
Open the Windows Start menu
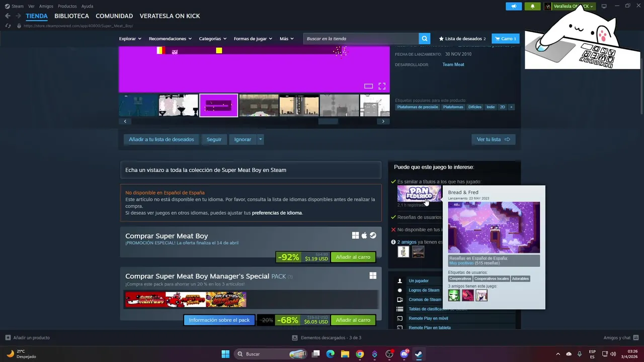(x=225, y=354)
